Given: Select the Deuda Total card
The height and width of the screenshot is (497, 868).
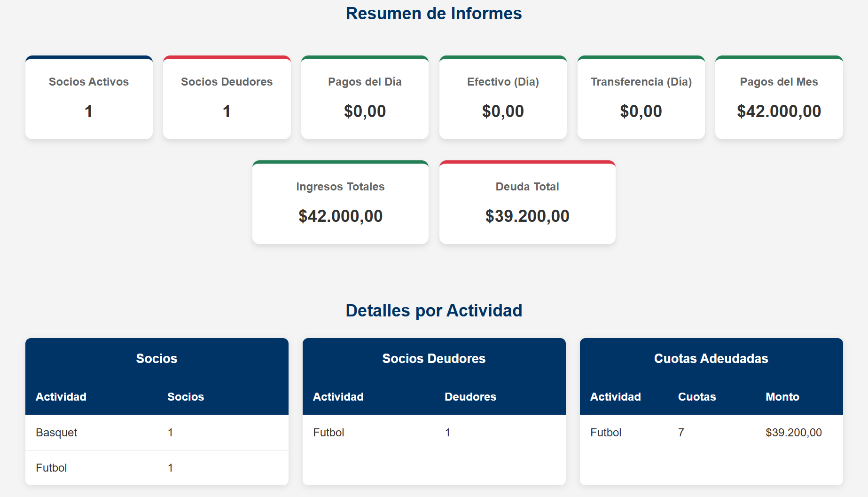Looking at the screenshot, I should coord(527,202).
